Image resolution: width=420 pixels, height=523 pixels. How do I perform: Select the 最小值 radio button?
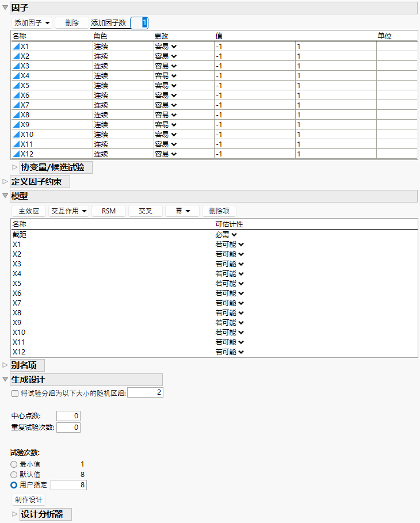14,464
